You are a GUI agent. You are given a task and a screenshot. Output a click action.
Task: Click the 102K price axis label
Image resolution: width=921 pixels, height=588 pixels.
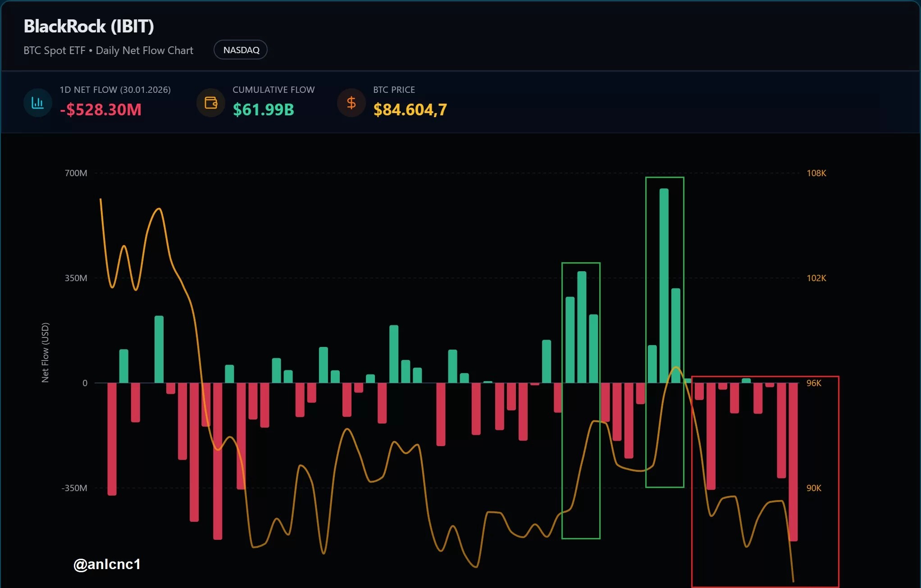(x=816, y=278)
